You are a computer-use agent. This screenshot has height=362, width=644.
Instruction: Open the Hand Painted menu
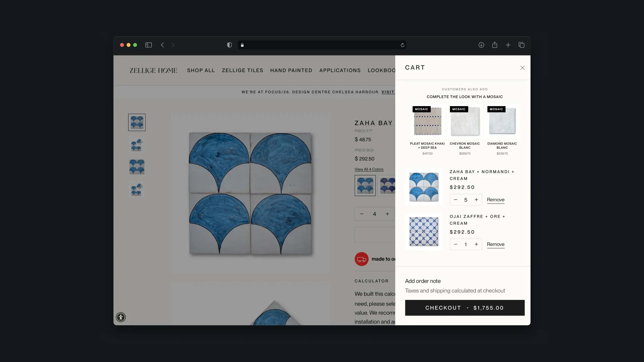[291, 70]
